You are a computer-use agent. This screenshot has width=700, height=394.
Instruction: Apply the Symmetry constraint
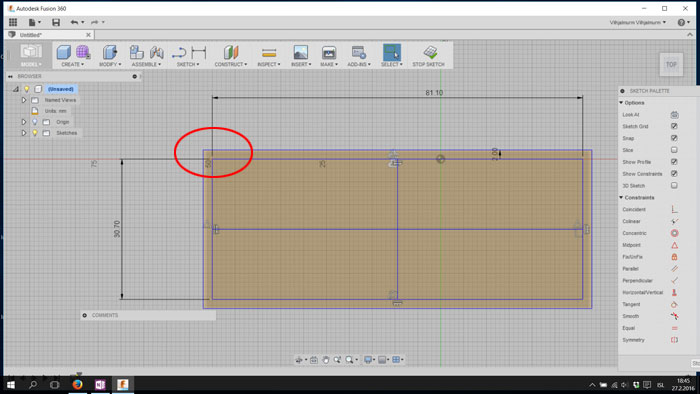[675, 340]
